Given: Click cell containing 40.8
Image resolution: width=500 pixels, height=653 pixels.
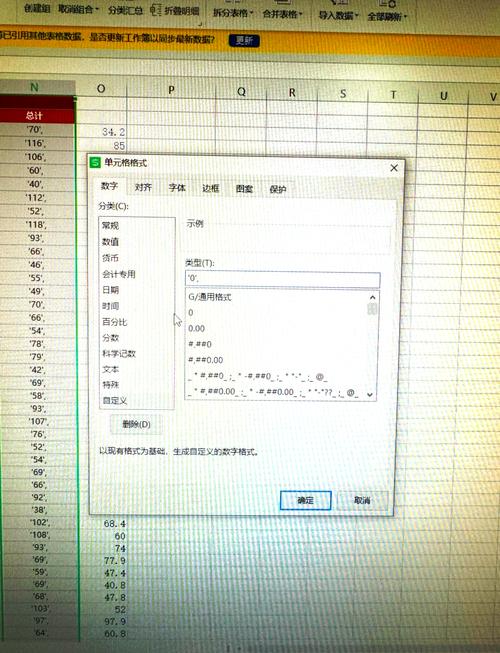Looking at the screenshot, I should click(x=104, y=585).
